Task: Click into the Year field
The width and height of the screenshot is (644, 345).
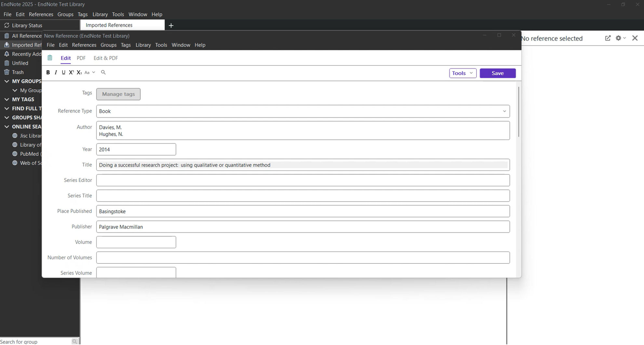Action: click(x=136, y=149)
